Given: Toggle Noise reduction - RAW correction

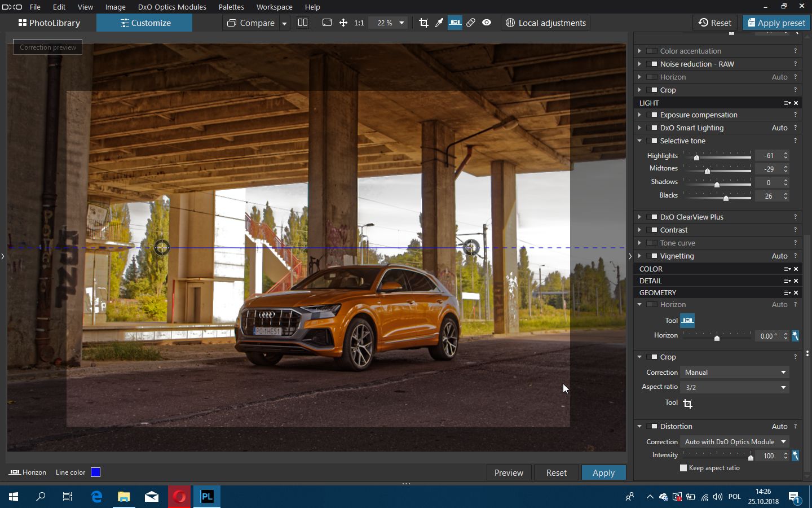Looking at the screenshot, I should (652, 64).
